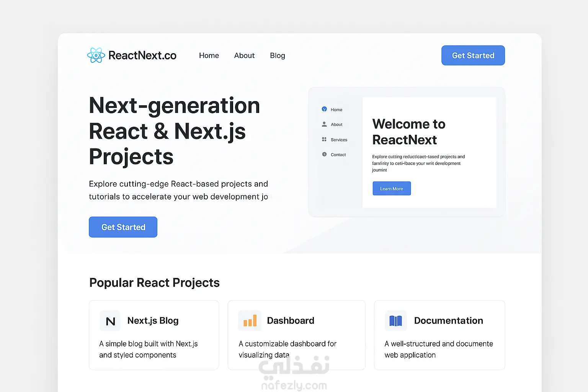Click the Dashboard bar chart icon
The image size is (588, 392).
(250, 321)
